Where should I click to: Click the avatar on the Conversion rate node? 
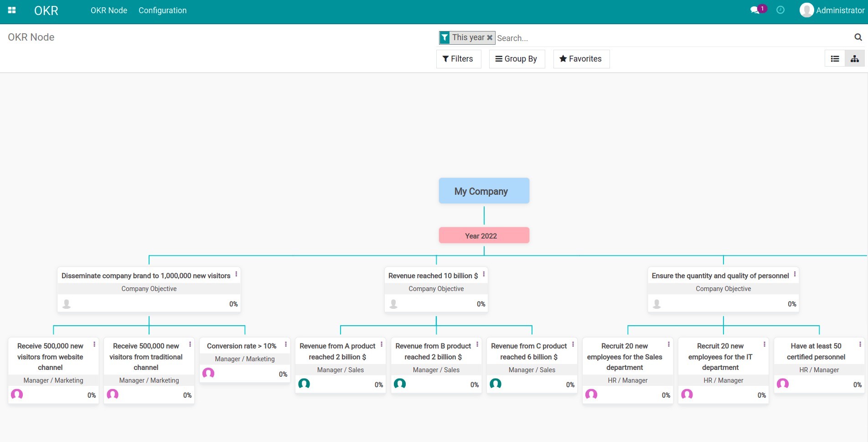pyautogui.click(x=208, y=373)
